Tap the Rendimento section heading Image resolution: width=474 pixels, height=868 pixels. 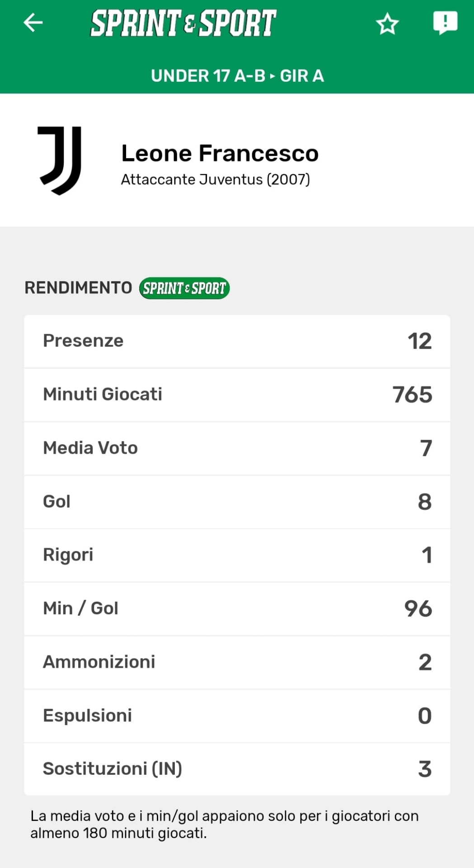(78, 288)
